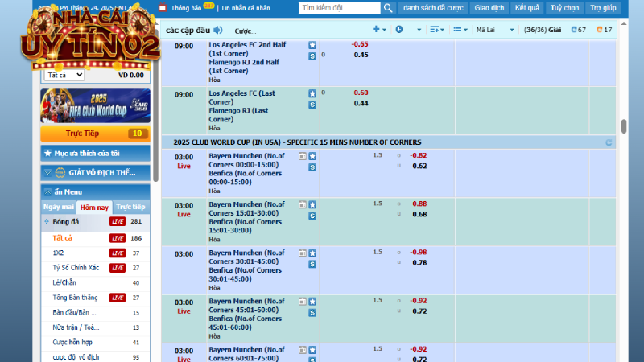Open the Mã Lai odds type dropdown

[493, 30]
